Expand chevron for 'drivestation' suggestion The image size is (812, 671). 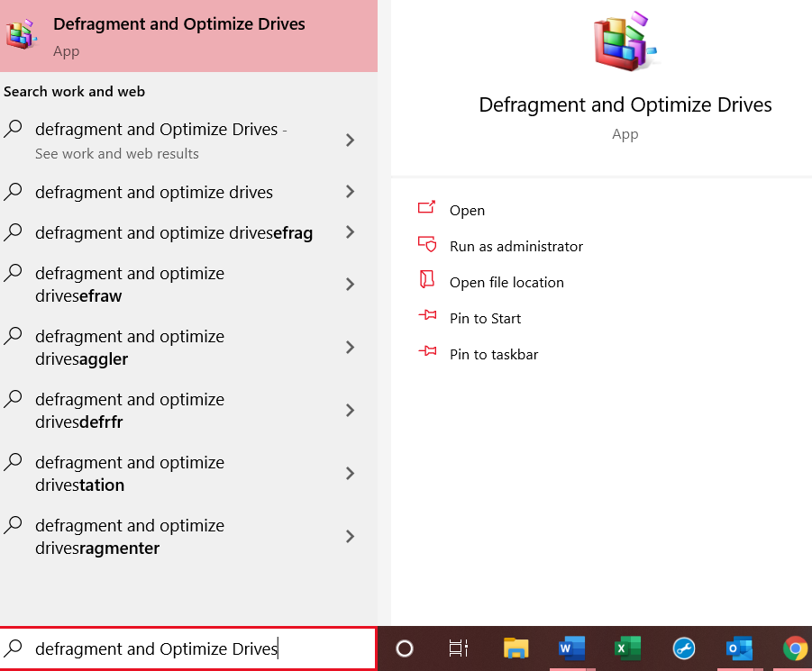(x=350, y=474)
